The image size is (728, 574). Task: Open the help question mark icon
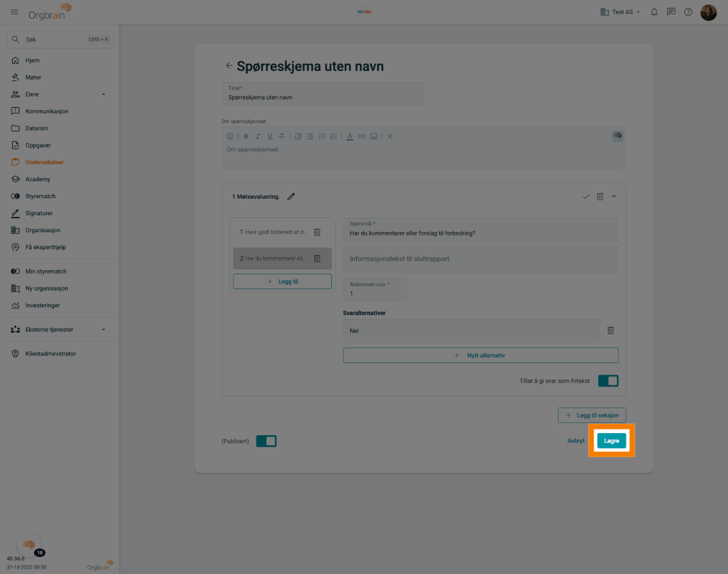[688, 12]
